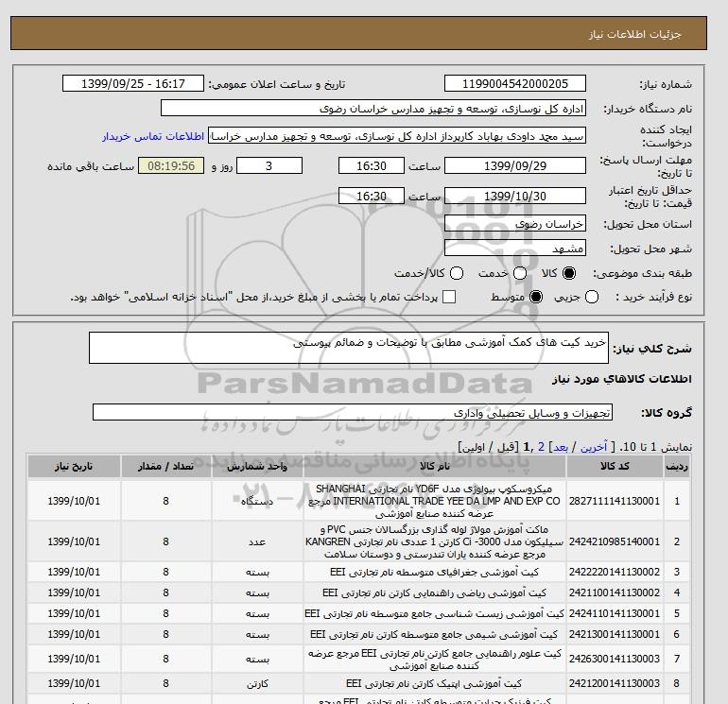The image size is (728, 704).
Task: Open page 2 of results
Action: [541, 447]
